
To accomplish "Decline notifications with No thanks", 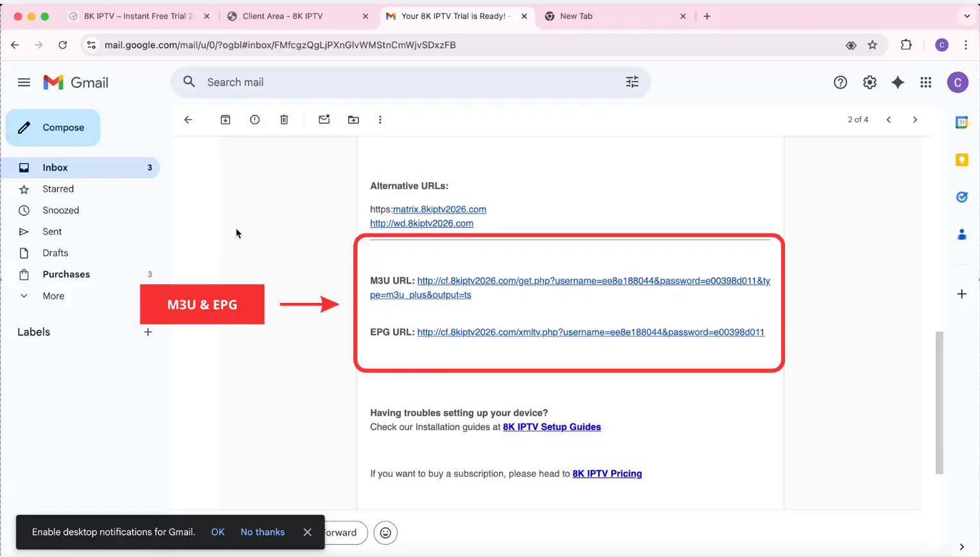I will click(x=262, y=532).
